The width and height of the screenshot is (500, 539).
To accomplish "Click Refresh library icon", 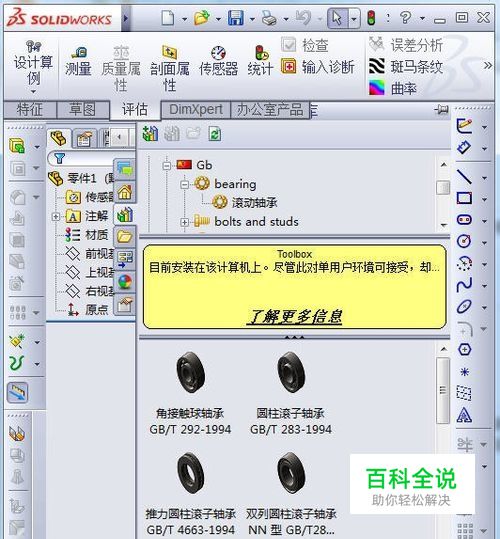I will coord(214,134).
